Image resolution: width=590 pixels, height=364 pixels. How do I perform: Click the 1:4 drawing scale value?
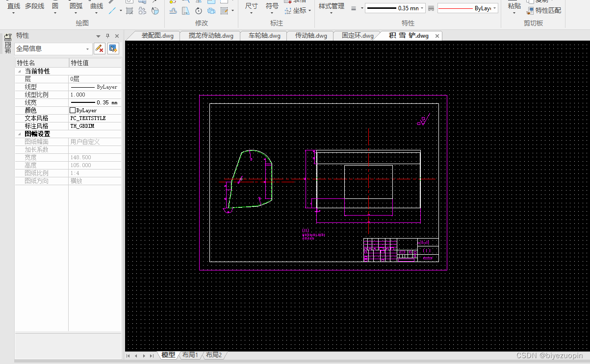point(95,173)
